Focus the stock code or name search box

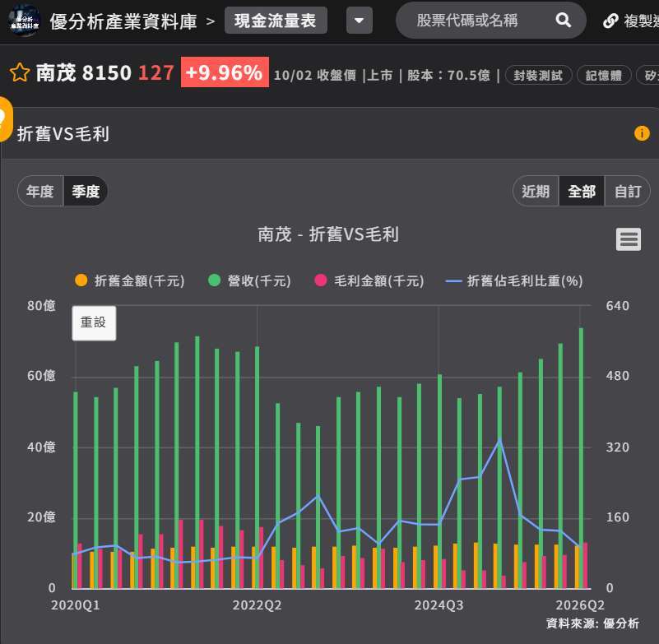(x=467, y=21)
